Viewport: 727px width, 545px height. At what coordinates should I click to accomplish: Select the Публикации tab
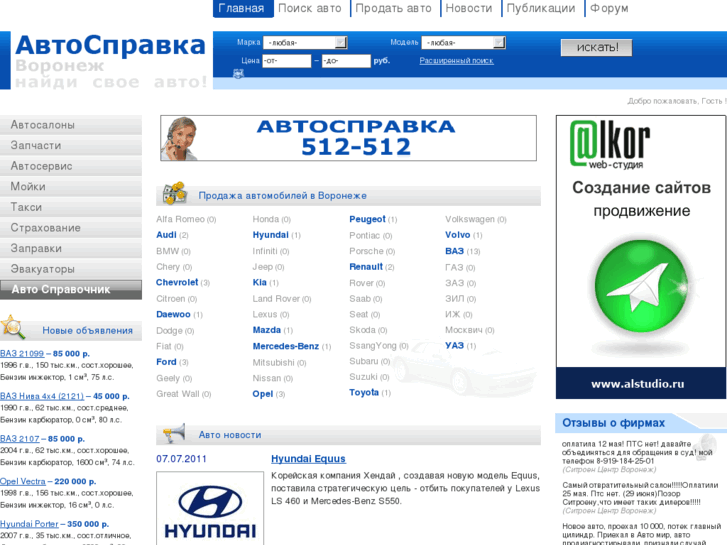point(541,8)
